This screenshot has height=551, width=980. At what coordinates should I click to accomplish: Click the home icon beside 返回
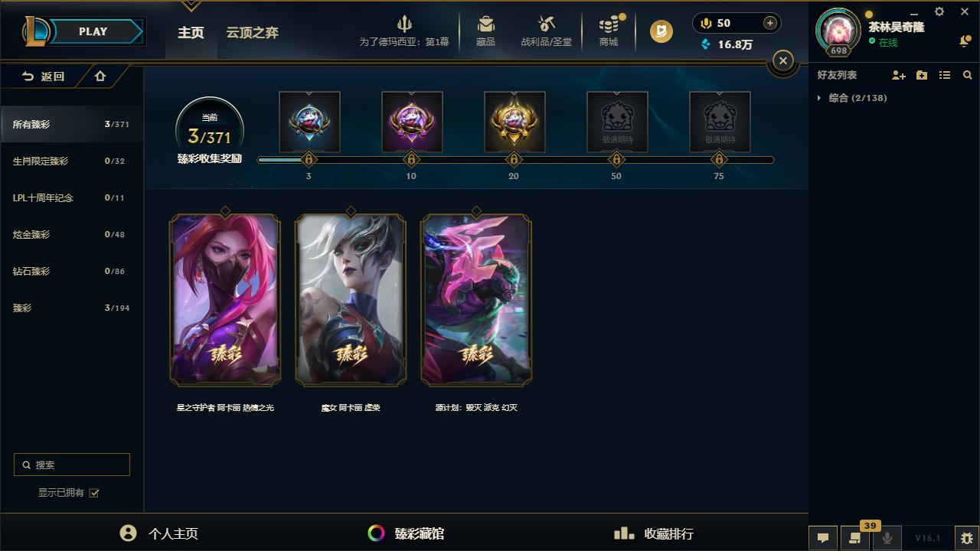(x=100, y=77)
